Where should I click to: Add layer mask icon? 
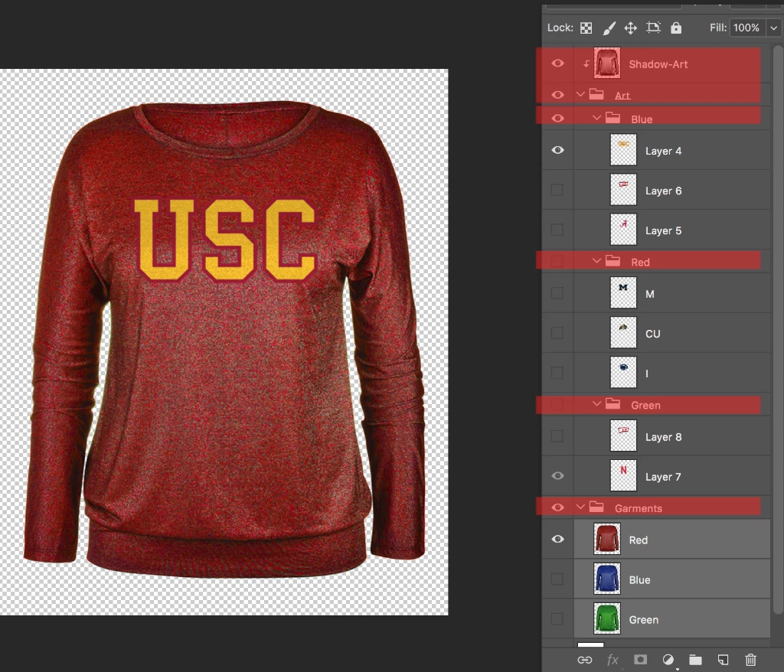(x=641, y=660)
